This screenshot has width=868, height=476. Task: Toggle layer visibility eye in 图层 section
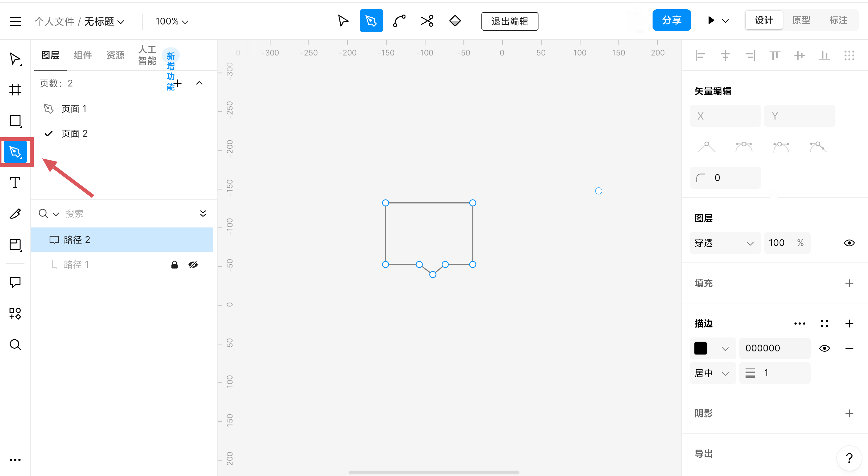(x=849, y=243)
